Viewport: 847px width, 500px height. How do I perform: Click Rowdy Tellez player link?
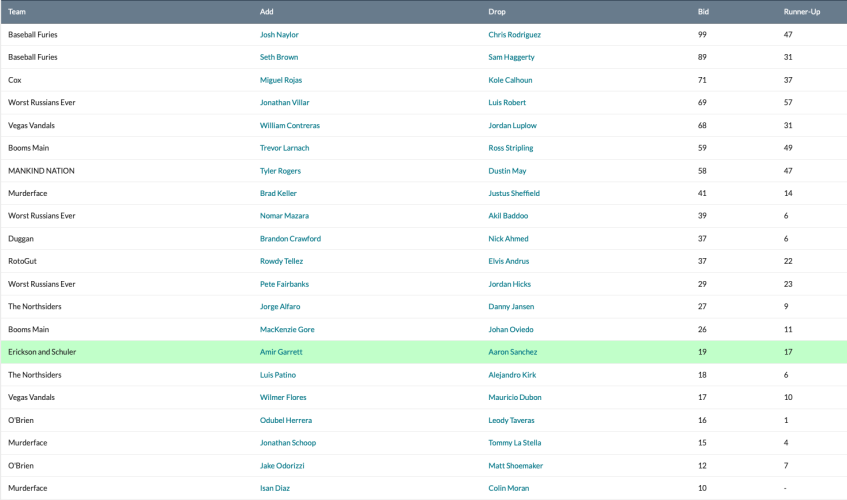click(281, 261)
